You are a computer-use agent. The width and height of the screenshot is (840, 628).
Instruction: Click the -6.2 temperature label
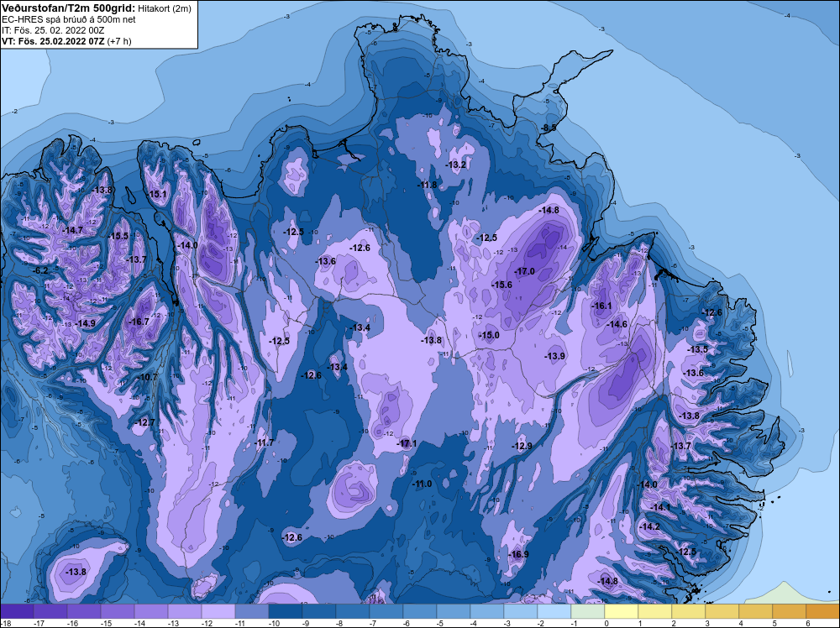pyautogui.click(x=40, y=270)
